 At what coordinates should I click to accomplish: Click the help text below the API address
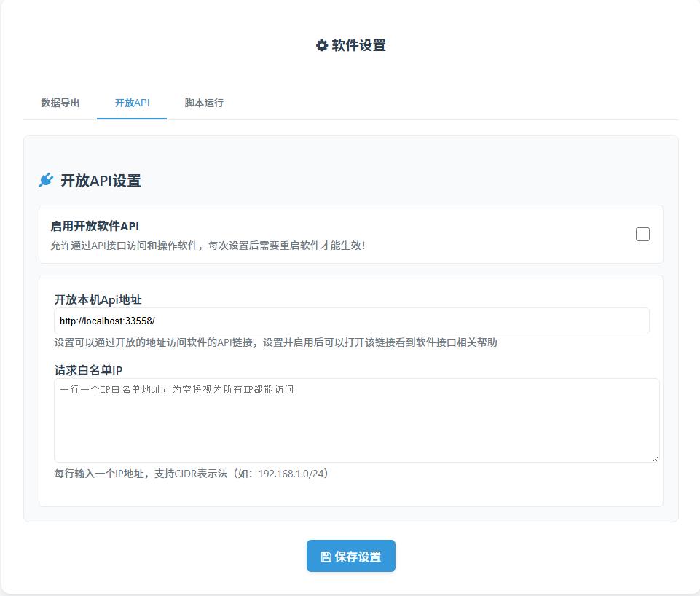pos(275,342)
